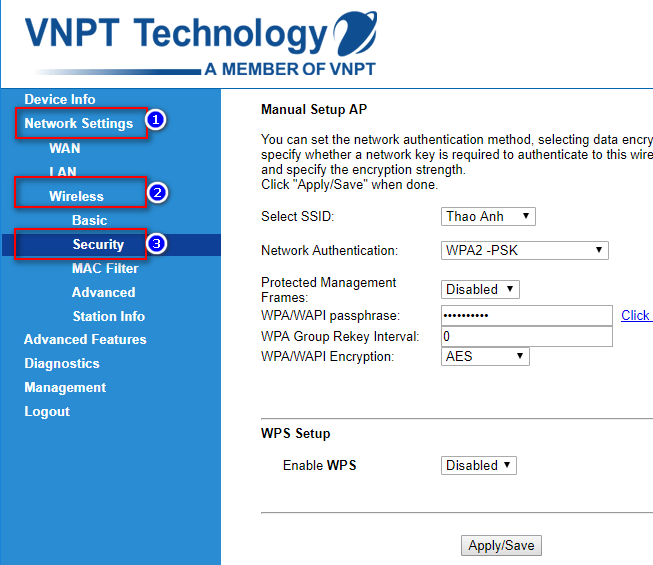
Task: Open Advanced wireless settings
Action: click(103, 292)
